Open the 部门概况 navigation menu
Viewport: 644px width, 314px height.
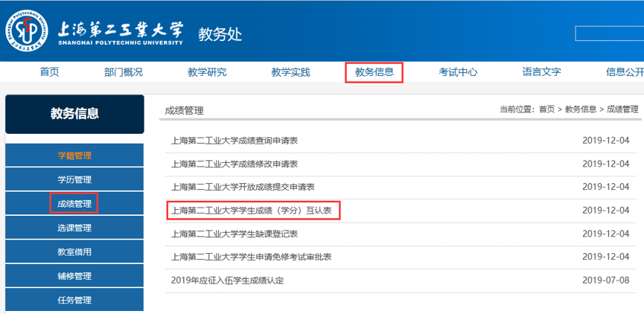124,72
